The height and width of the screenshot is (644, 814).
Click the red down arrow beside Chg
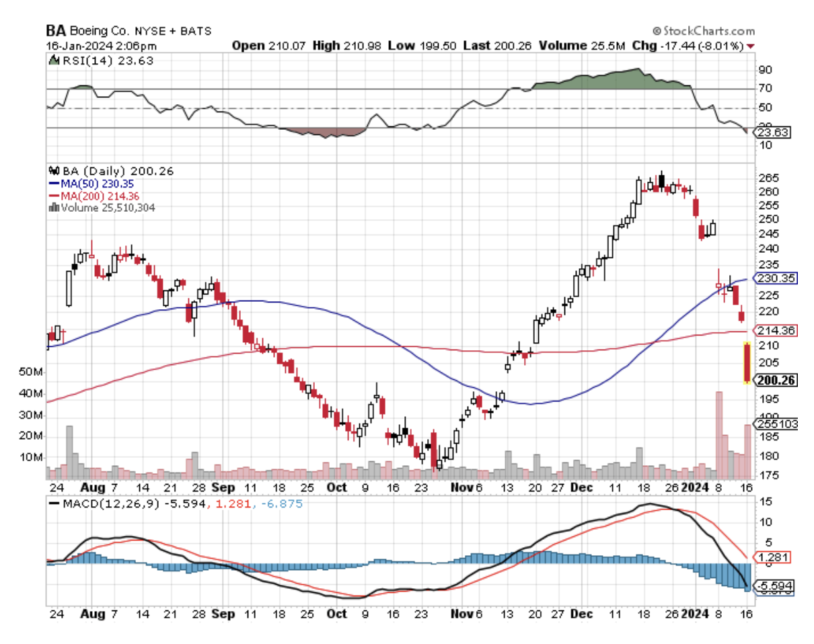coord(751,46)
